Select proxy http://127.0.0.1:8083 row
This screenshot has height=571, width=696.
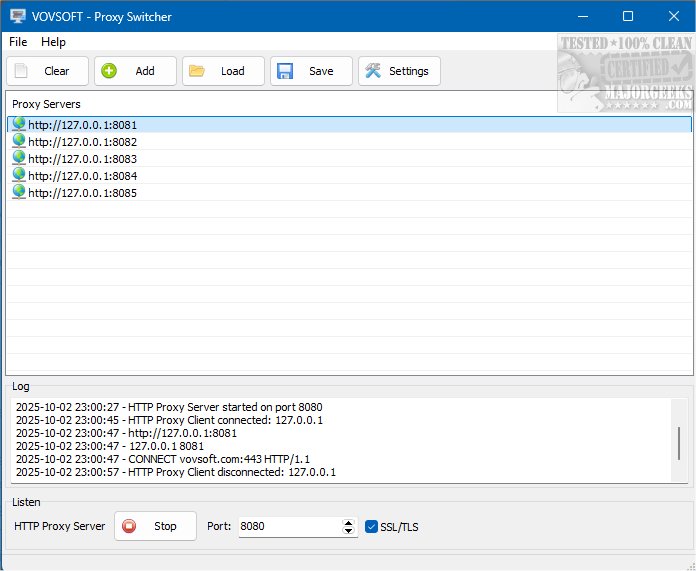pyautogui.click(x=349, y=159)
